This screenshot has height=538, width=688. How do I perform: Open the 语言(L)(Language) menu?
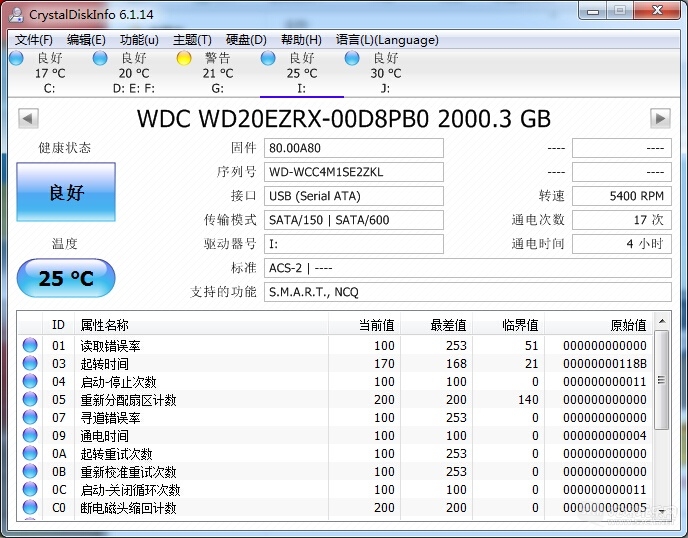tap(387, 40)
